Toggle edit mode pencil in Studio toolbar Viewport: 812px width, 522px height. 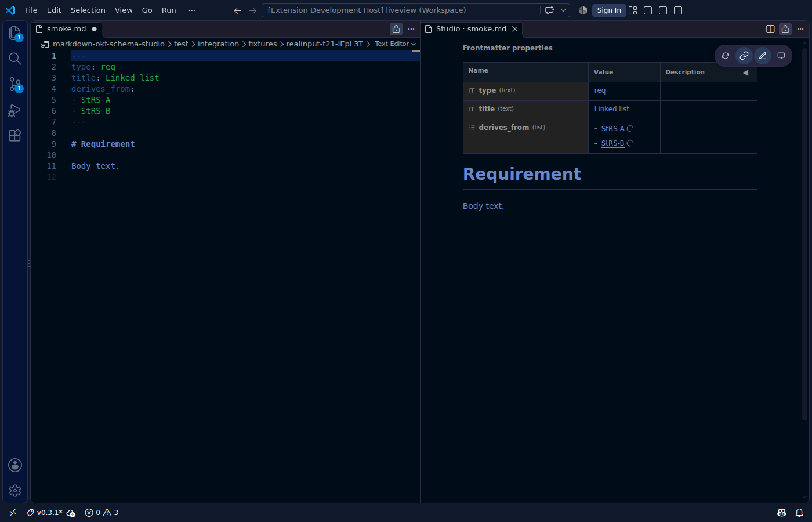click(x=763, y=56)
